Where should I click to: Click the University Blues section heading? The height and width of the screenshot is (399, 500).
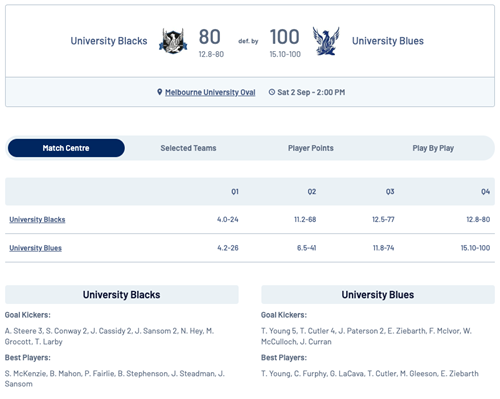[x=378, y=295]
